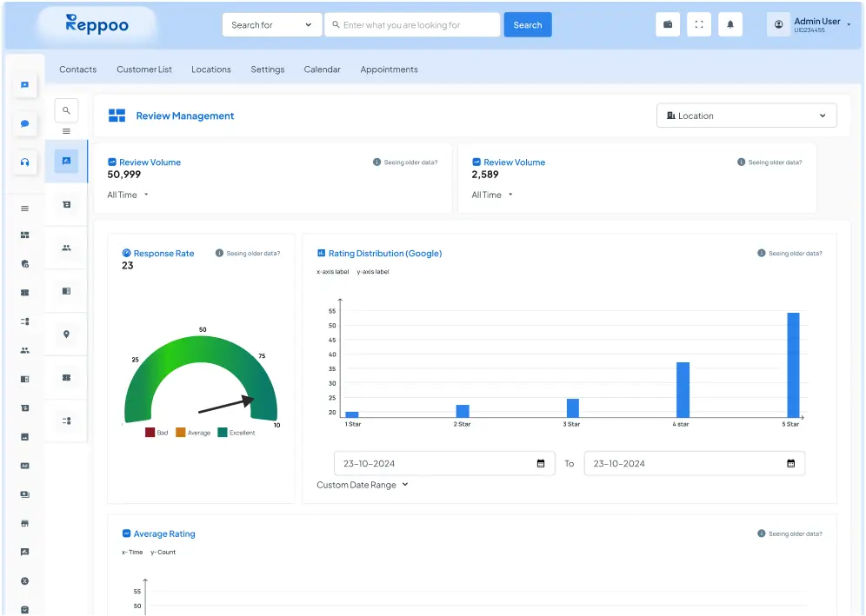Expand the Admin User account menu arrow
Screen dimensions: 866x616
coord(849,24)
